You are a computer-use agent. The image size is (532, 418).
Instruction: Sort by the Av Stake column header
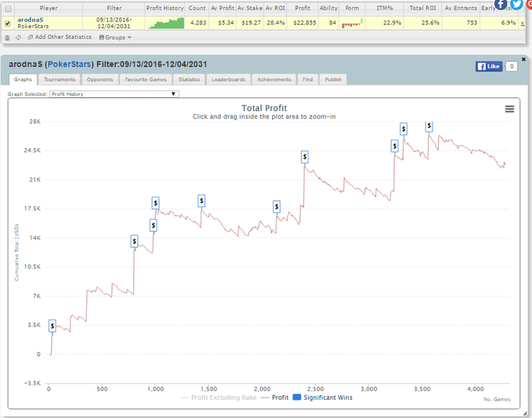coord(250,8)
